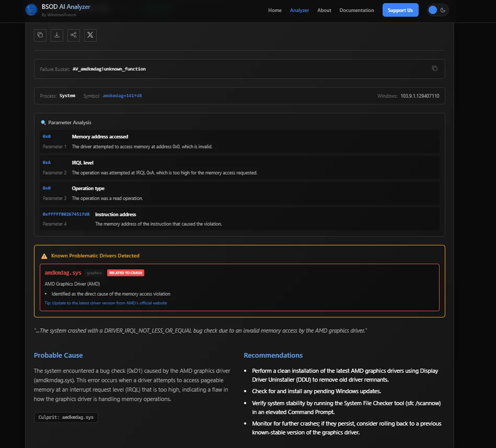Click the Parameter Analysis heading
Screen dimensions: 496x448
pyautogui.click(x=70, y=123)
